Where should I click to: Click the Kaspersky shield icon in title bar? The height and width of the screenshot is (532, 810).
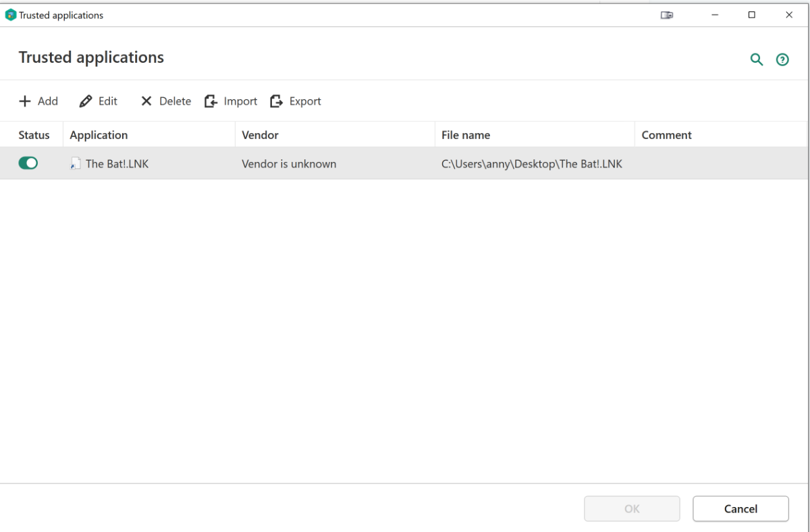point(10,15)
